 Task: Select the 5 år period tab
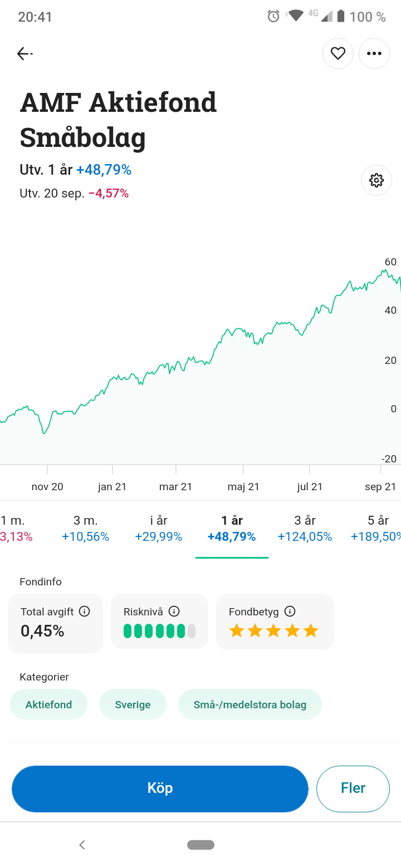[x=376, y=528]
